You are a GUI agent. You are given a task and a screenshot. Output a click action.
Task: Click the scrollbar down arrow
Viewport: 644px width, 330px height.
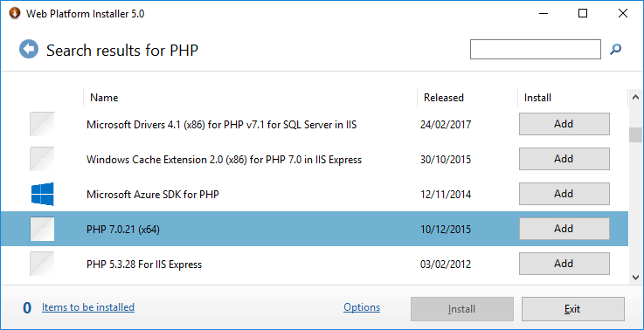[x=635, y=278]
